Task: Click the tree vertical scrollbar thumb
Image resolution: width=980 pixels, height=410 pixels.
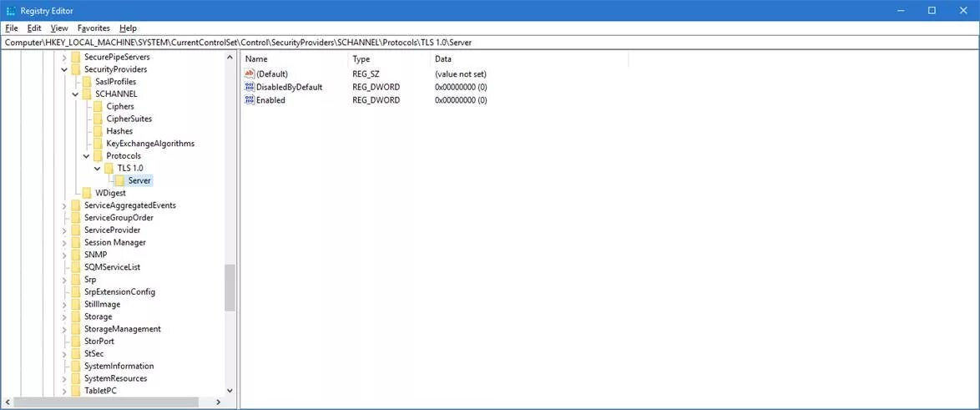Action: [x=230, y=287]
